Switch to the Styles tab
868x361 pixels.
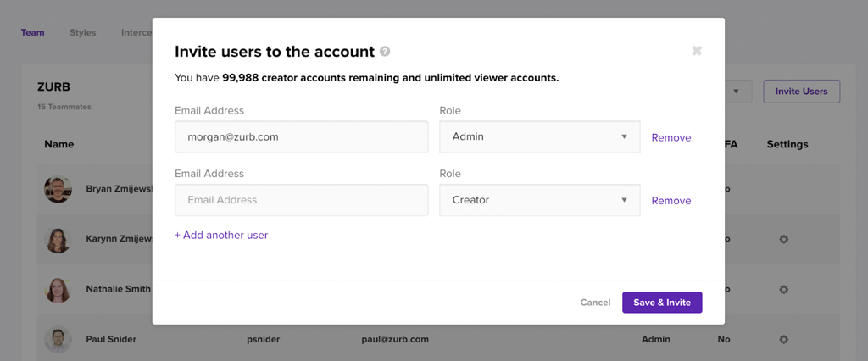(x=83, y=33)
